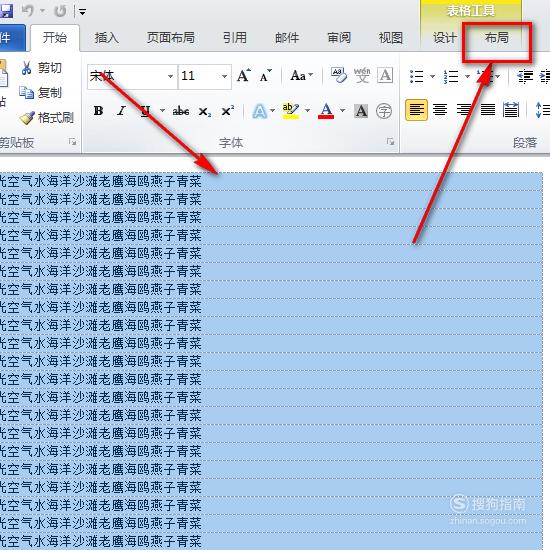550x550 pixels.
Task: Click the distributed alignment icon
Action: [511, 110]
